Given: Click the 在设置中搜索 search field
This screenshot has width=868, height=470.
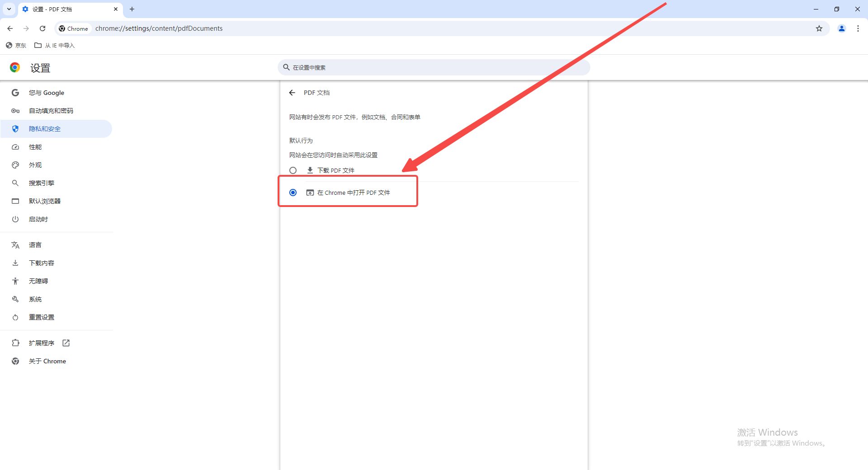Looking at the screenshot, I should click(x=434, y=67).
